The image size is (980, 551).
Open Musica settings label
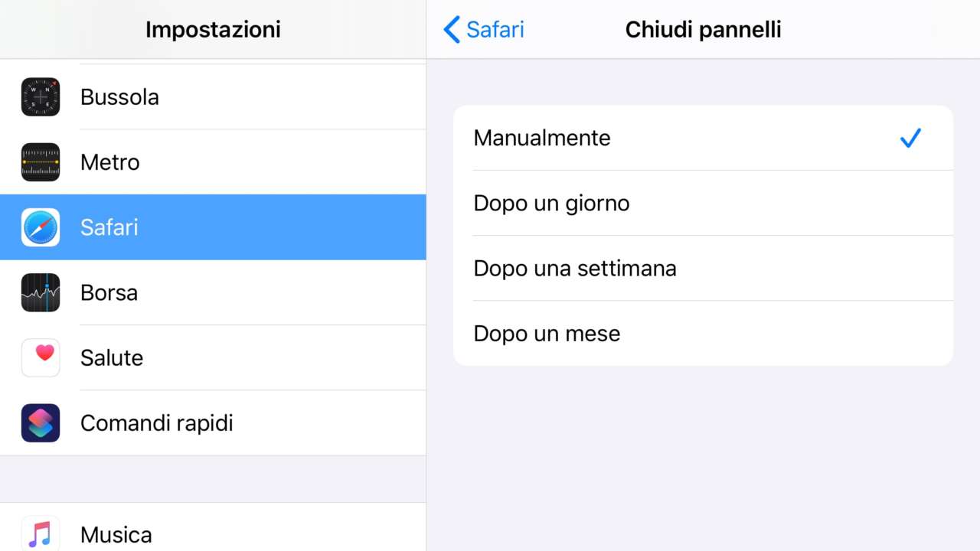116,534
